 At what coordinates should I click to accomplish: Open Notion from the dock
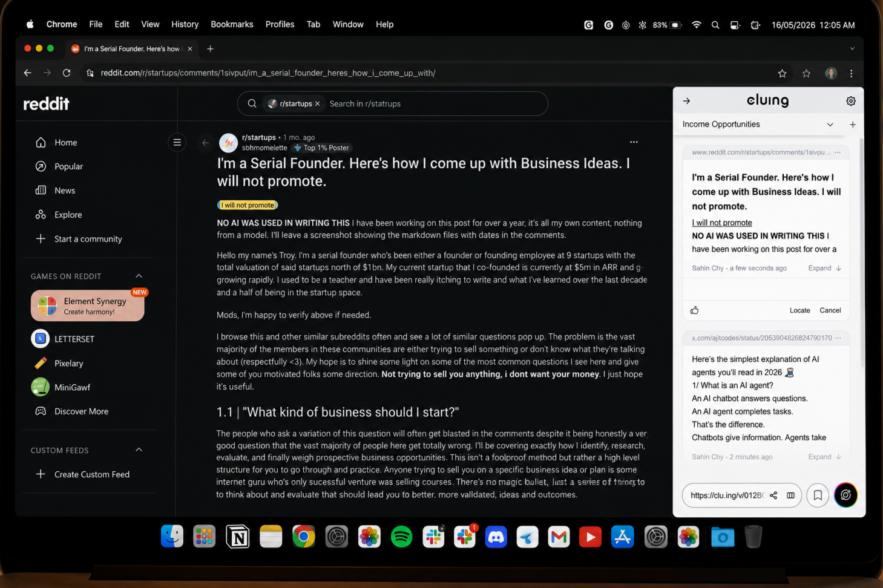coord(237,537)
